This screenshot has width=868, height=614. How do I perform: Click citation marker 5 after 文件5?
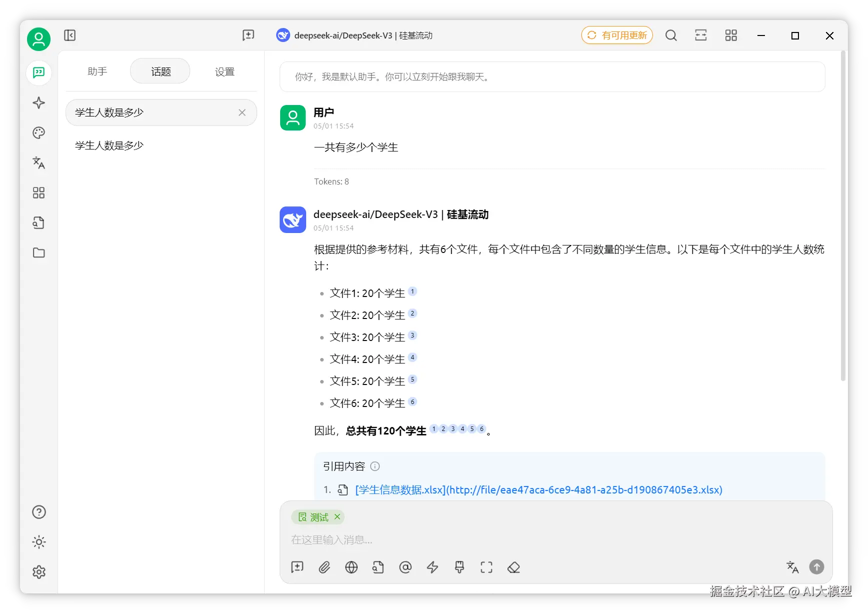click(x=412, y=379)
